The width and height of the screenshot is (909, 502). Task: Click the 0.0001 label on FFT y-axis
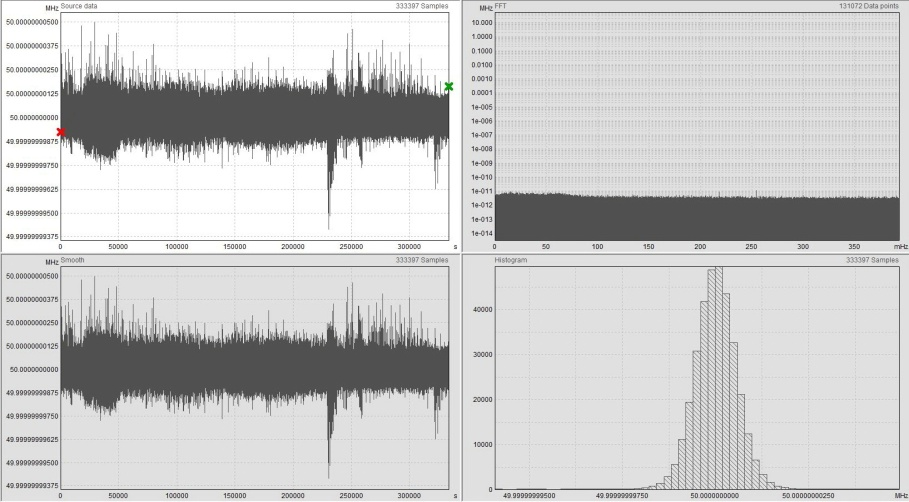pos(482,93)
